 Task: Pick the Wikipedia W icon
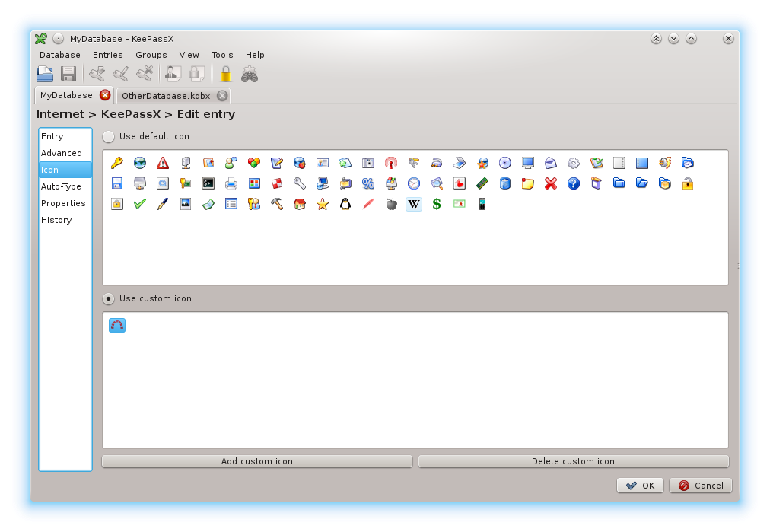[x=413, y=204]
